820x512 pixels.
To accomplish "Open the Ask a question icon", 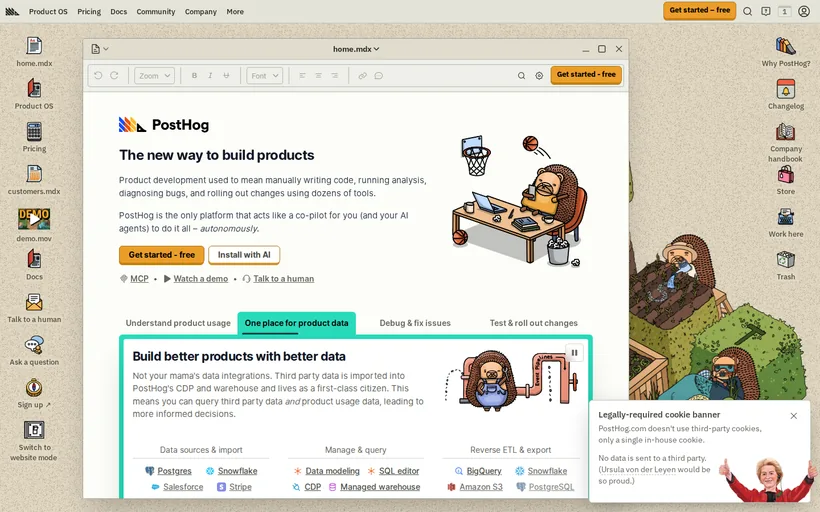I will (x=34, y=345).
